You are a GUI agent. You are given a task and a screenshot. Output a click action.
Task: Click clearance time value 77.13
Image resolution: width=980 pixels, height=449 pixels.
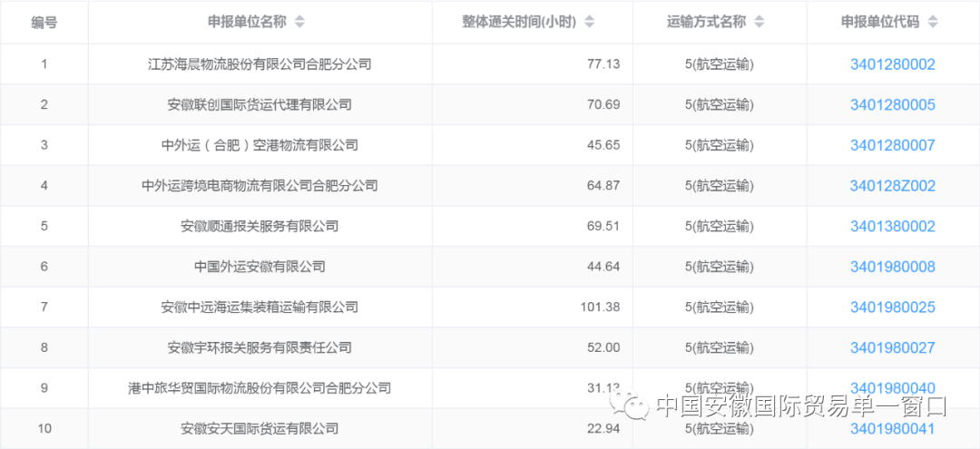click(x=603, y=64)
